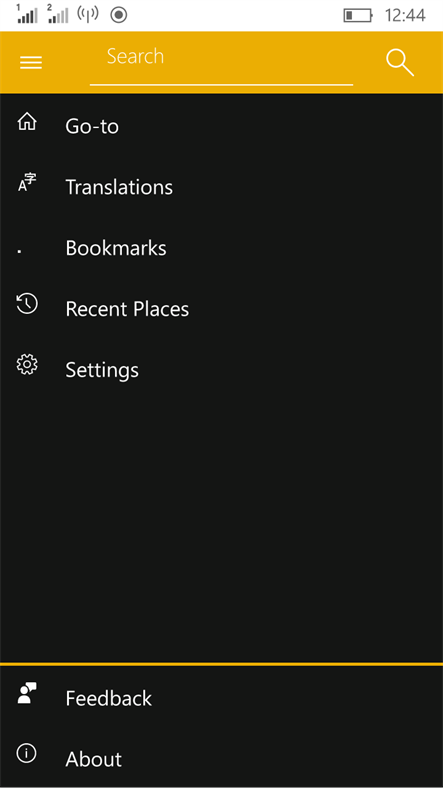Open the Feedback link
The width and height of the screenshot is (443, 788).
point(108,698)
